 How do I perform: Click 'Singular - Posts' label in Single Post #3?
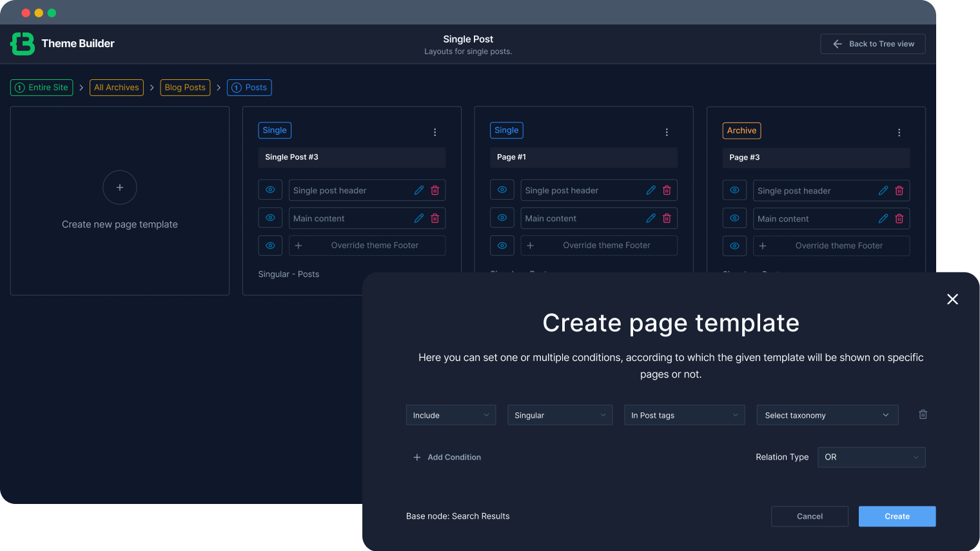click(289, 275)
